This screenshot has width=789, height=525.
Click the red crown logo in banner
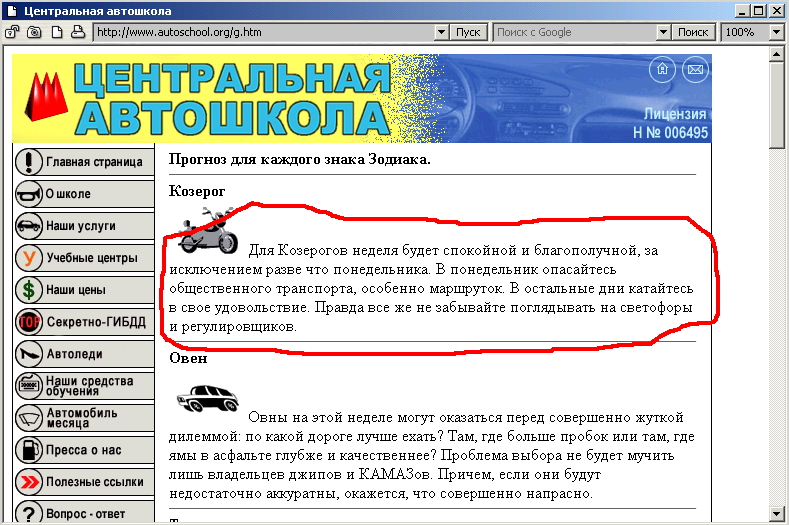point(46,96)
